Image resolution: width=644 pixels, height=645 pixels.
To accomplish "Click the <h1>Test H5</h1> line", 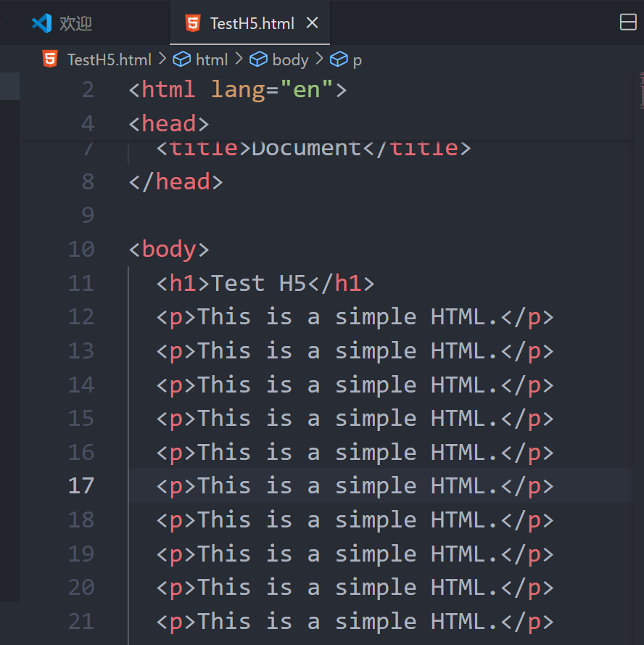I will [x=265, y=284].
